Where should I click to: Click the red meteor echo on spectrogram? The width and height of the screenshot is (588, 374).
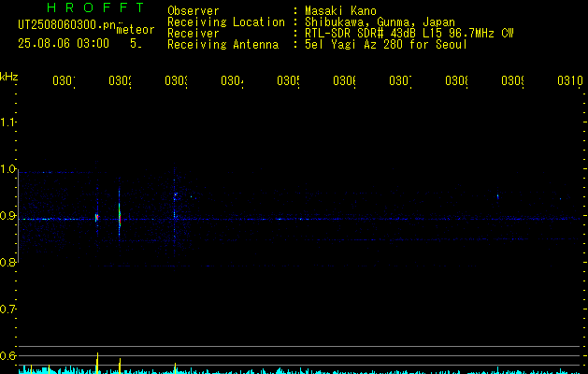96,217
